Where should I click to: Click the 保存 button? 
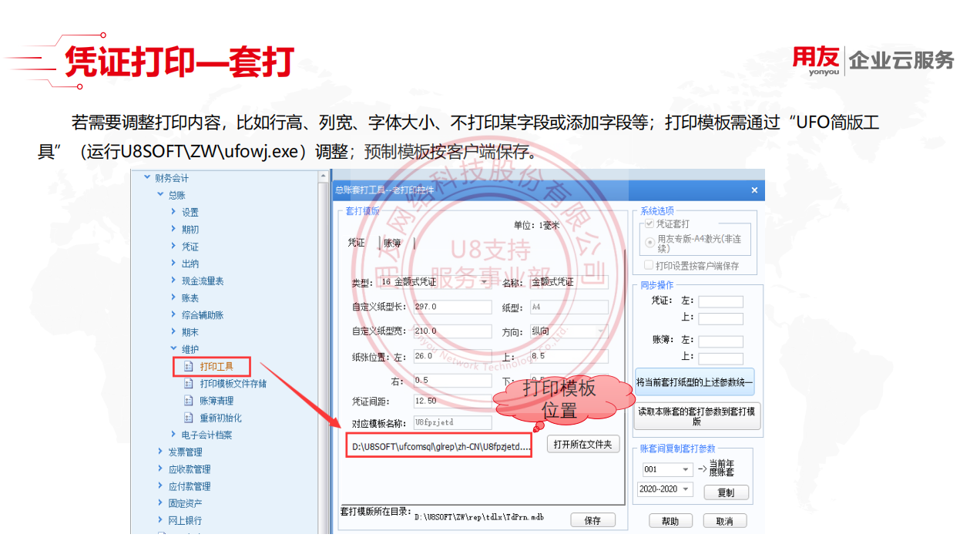pos(592,520)
